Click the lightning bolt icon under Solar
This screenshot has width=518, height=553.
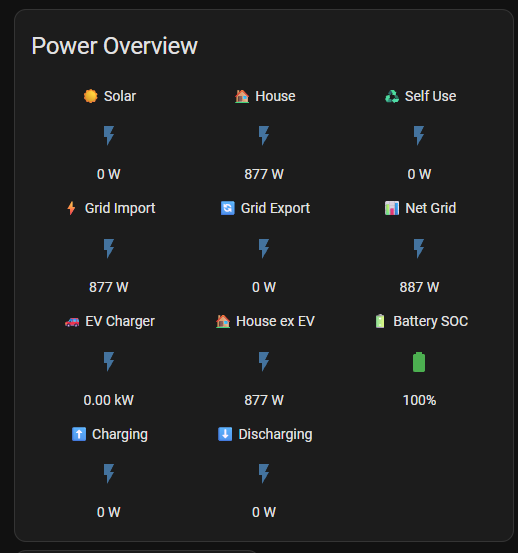pos(109,135)
